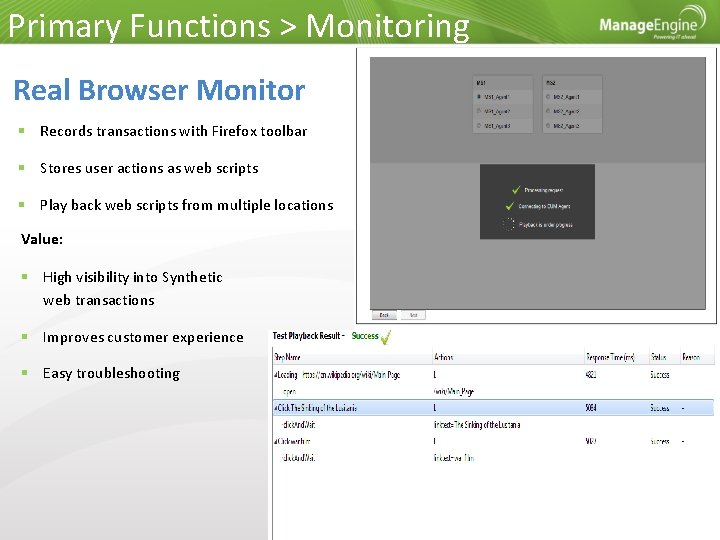Click 'Play back web scripts from multiple locations'
The height and width of the screenshot is (540, 720).
(x=186, y=205)
